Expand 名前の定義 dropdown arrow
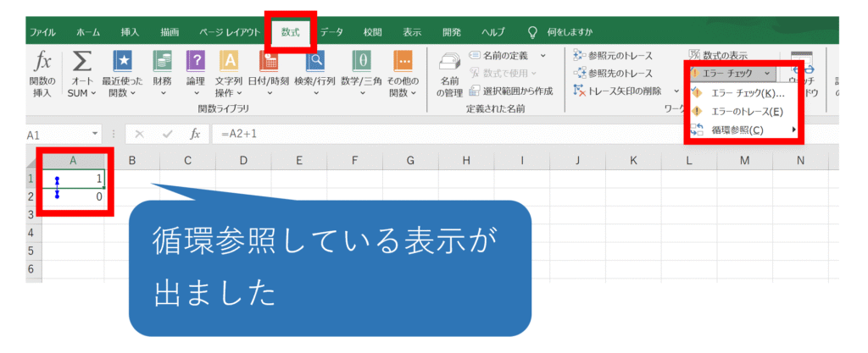 tap(543, 55)
